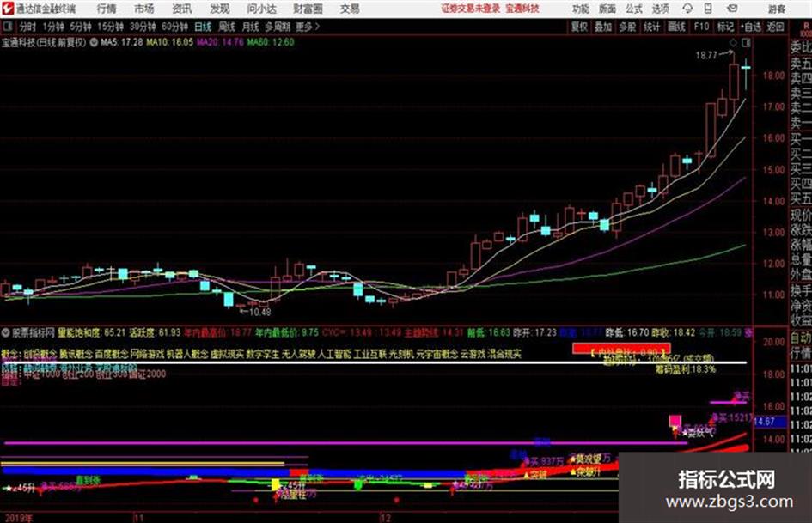Click the 18.77 high price marker
The height and width of the screenshot is (523, 812).
706,56
